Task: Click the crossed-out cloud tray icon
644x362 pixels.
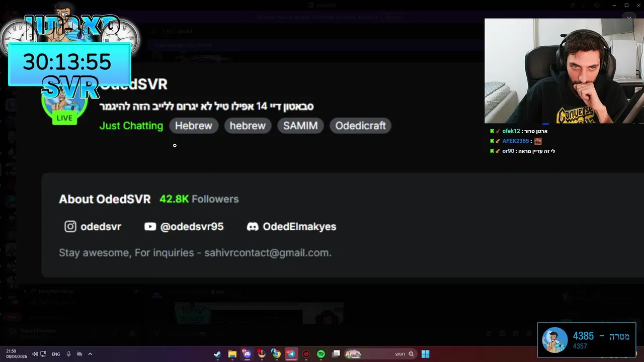Action: [x=79, y=354]
